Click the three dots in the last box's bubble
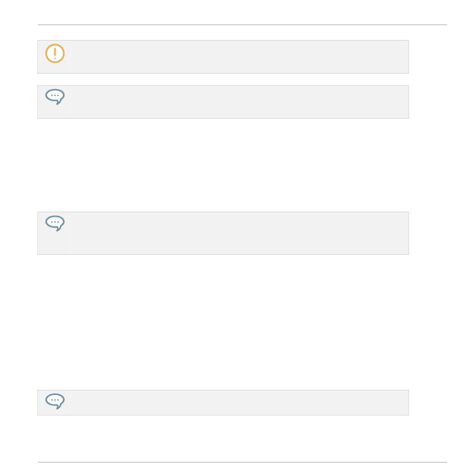Image resolution: width=475 pixels, height=476 pixels. tap(55, 400)
